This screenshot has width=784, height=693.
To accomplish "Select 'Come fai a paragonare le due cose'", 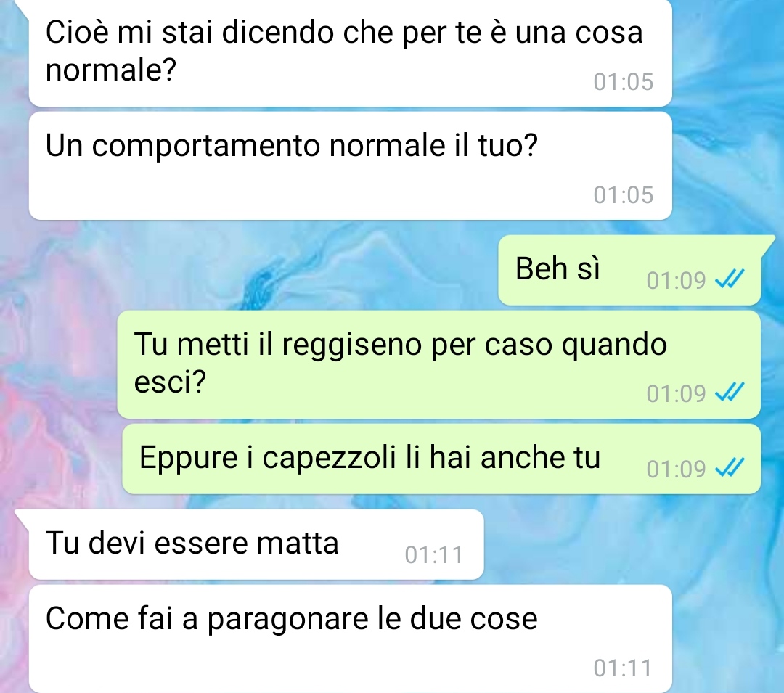I will point(350,639).
